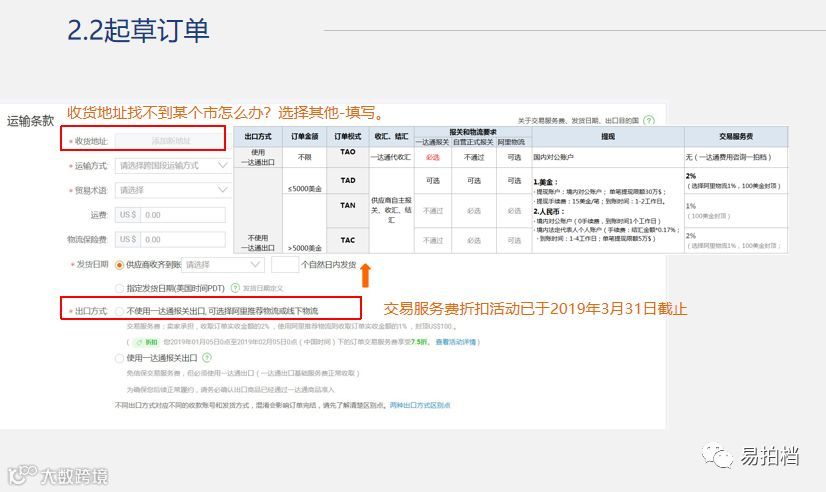Image resolution: width=826 pixels, height=492 pixels.
Task: Click the 1.美金 withdrawal heading
Action: pos(545,182)
